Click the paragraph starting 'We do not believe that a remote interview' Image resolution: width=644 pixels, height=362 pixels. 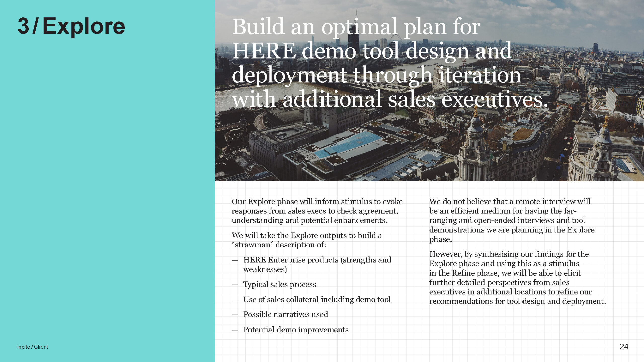pyautogui.click(x=512, y=220)
